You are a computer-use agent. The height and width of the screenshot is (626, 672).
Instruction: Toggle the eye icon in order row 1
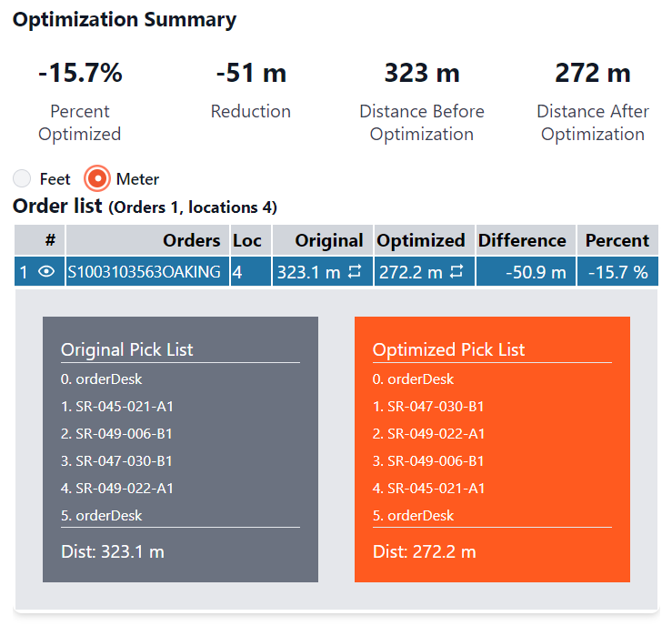pos(46,272)
